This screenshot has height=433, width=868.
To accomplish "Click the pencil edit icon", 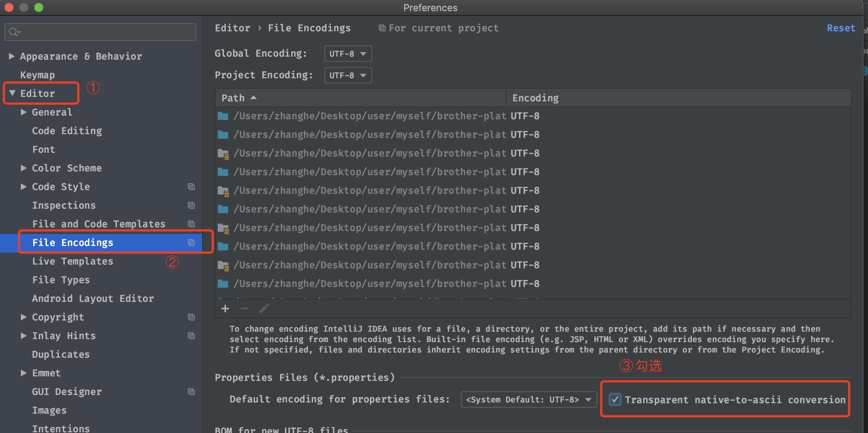I will pos(264,309).
